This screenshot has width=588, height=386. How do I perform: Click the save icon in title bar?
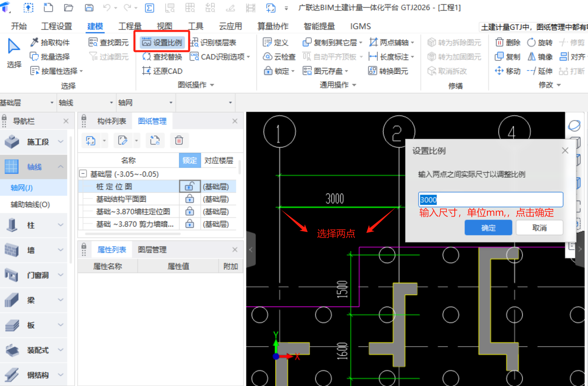pos(89,8)
